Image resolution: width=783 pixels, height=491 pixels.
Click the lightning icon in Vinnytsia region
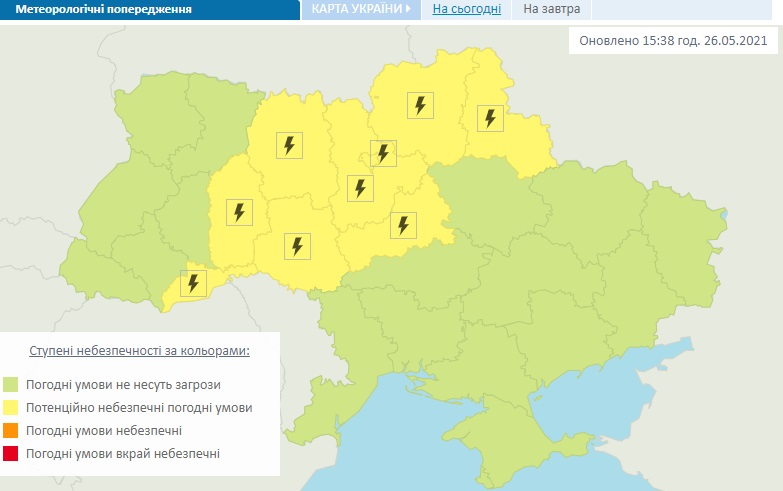tap(297, 246)
